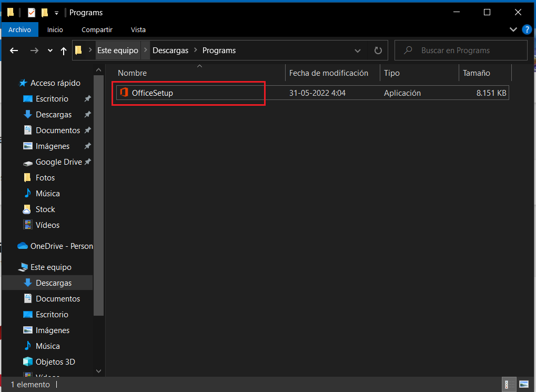This screenshot has height=392, width=536.
Task: Click Descargas in the address breadcrumb
Action: pos(170,51)
